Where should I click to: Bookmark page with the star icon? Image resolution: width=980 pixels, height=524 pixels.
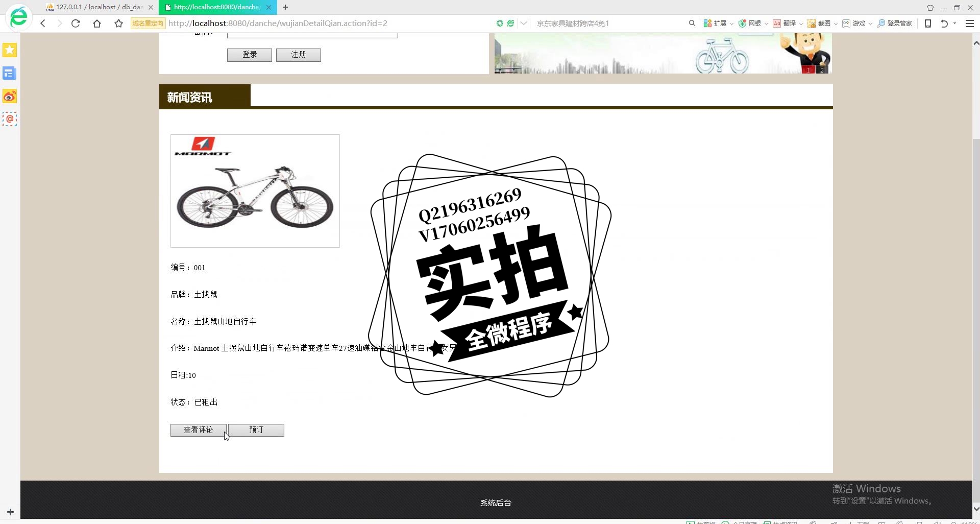(118, 23)
